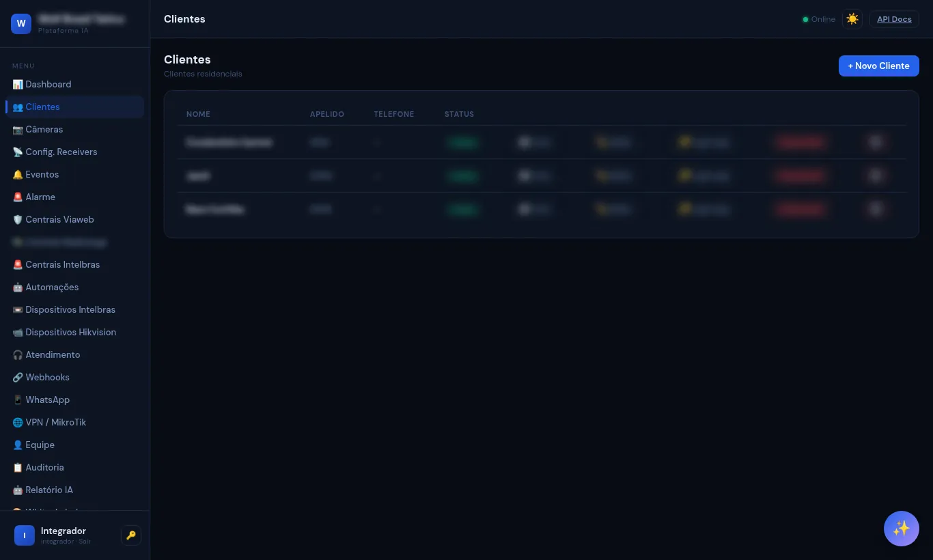Click the key icon button beside Integrador
Screen dimensions: 933x560
tap(131, 535)
